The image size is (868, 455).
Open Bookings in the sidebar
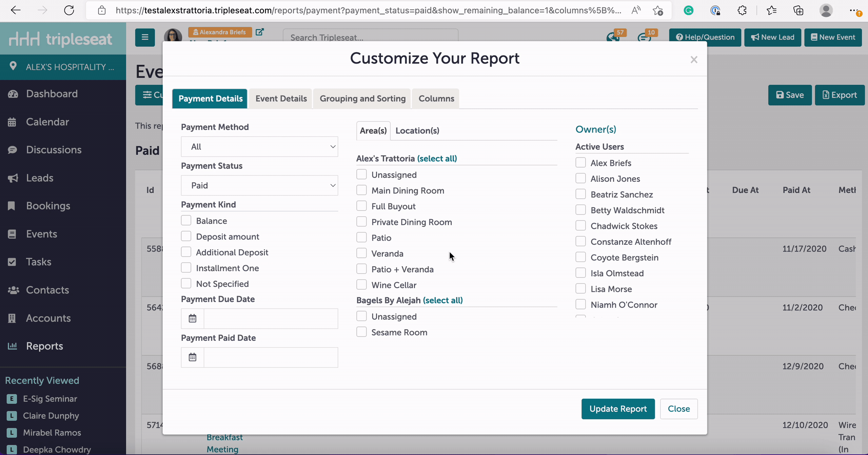point(48,206)
